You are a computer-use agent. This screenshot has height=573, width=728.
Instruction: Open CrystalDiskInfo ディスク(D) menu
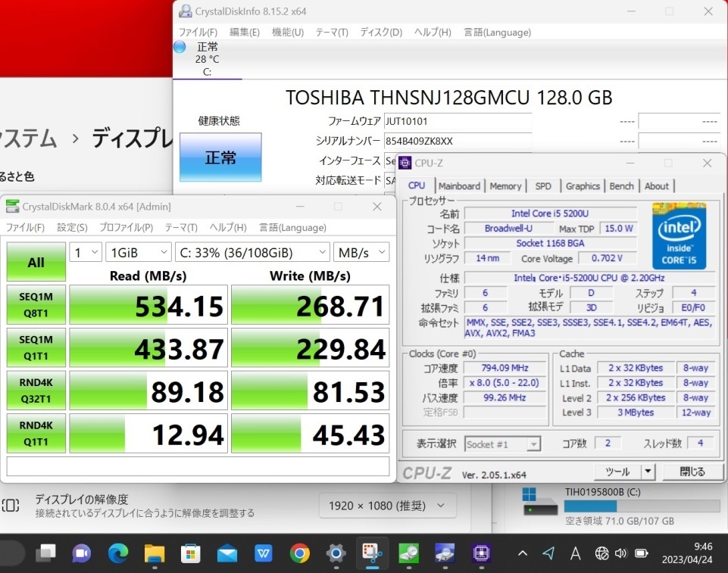[381, 32]
